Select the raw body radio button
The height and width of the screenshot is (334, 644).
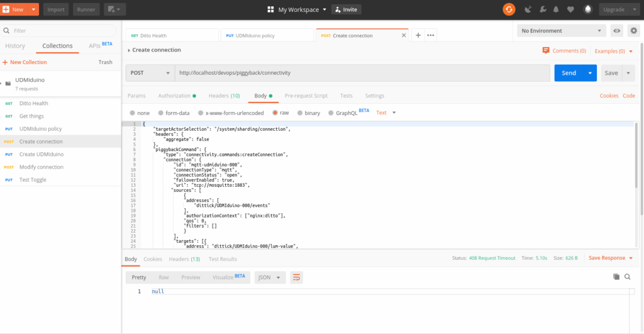275,113
